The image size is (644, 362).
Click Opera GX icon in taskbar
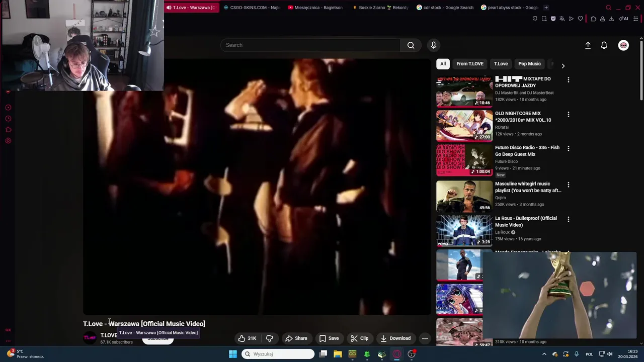point(397,354)
